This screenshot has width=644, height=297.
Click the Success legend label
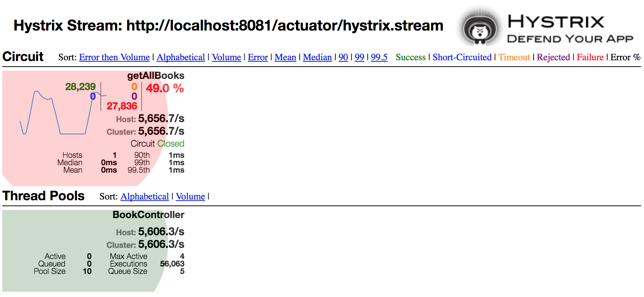click(410, 57)
